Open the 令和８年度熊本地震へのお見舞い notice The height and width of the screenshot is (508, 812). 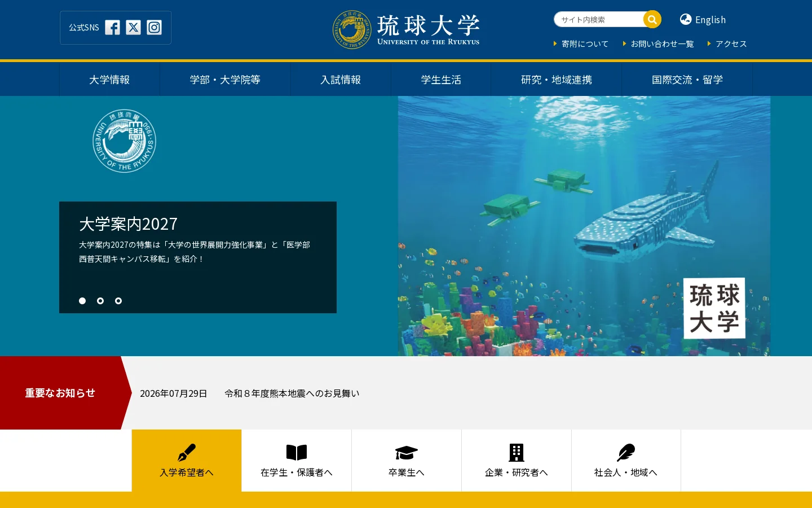(292, 393)
